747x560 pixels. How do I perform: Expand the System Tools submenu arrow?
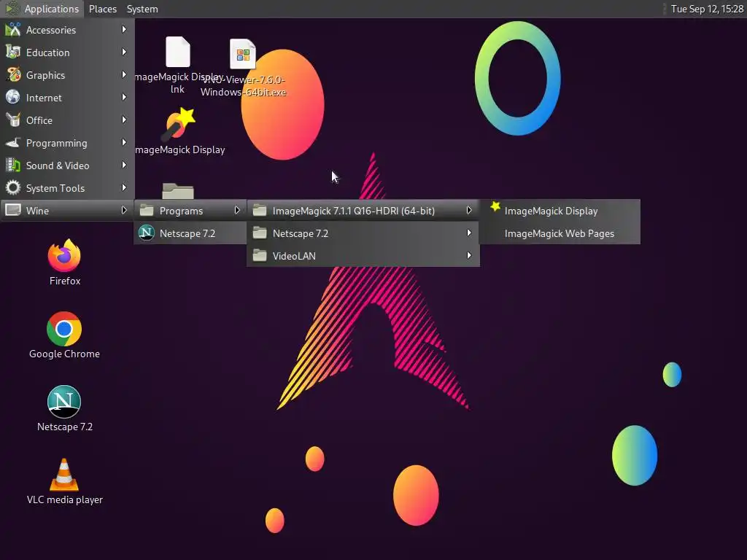[124, 187]
